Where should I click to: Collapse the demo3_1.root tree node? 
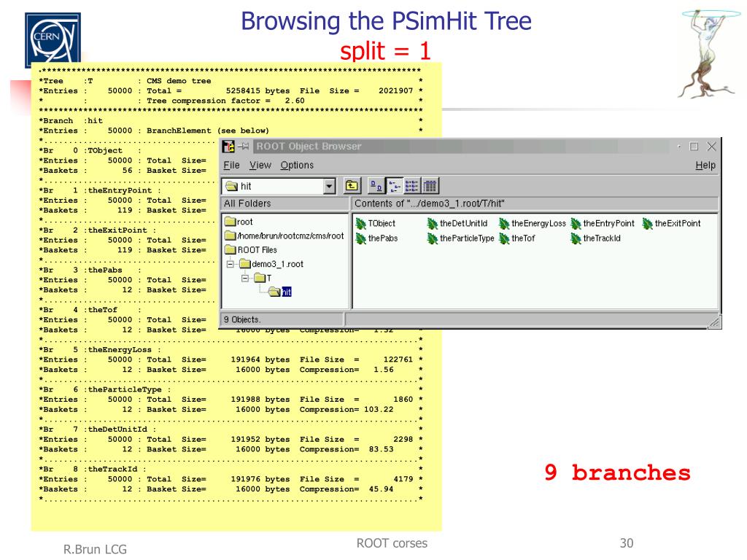coord(231,264)
